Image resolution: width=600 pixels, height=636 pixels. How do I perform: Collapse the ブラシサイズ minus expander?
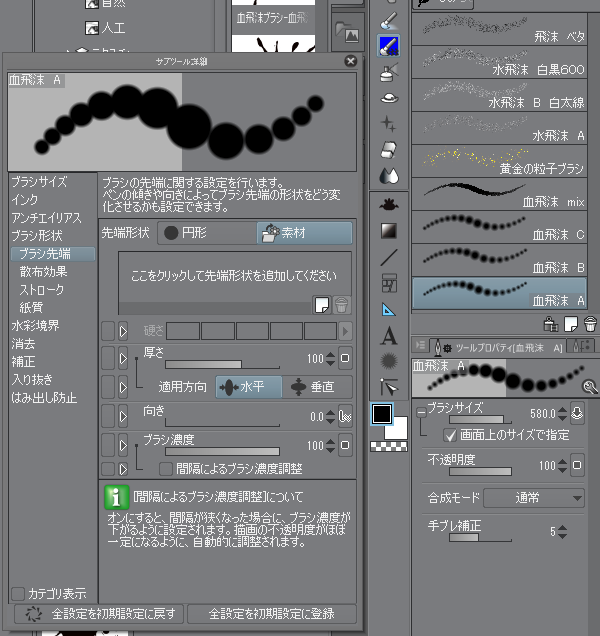click(420, 409)
